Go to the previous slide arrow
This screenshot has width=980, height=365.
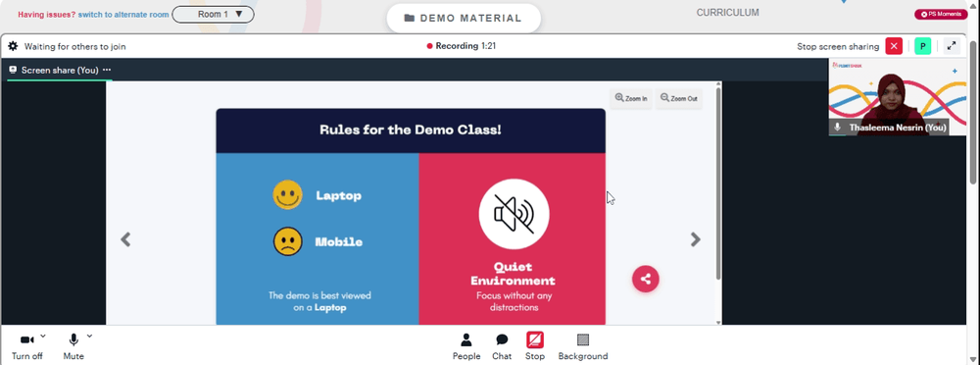point(125,239)
